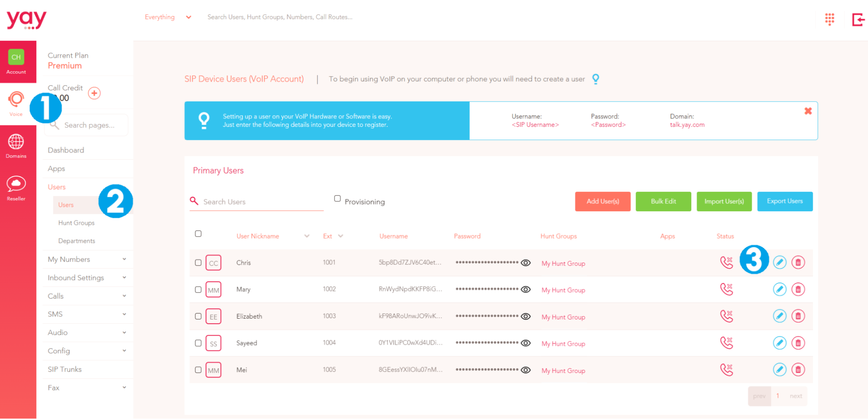Click the Bulk Edit button
Image resolution: width=868 pixels, height=419 pixels.
pyautogui.click(x=663, y=201)
